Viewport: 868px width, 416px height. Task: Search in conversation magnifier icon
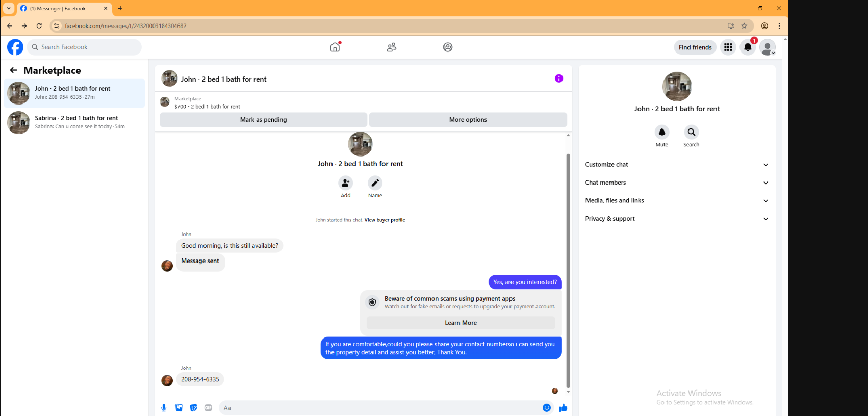(x=692, y=132)
